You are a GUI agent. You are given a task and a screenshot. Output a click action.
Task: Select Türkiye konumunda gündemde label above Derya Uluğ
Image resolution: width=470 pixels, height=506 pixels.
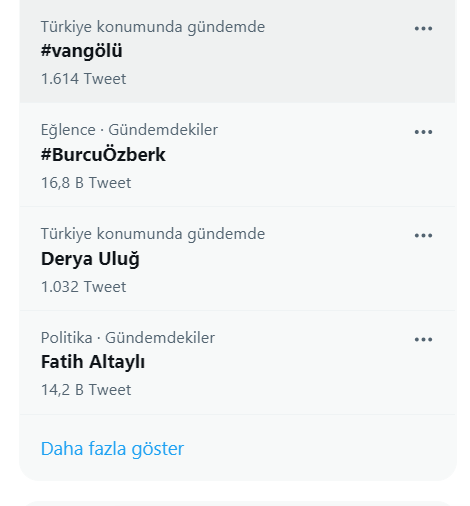(x=153, y=234)
